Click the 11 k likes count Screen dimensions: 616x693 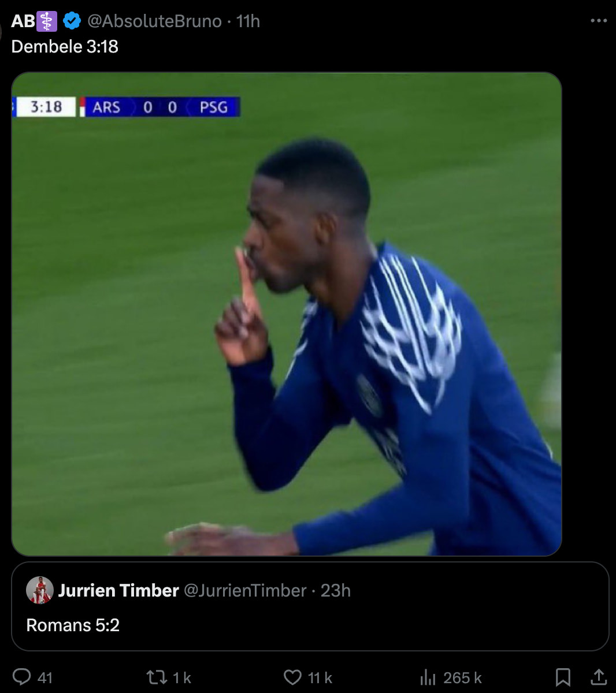[x=320, y=677]
